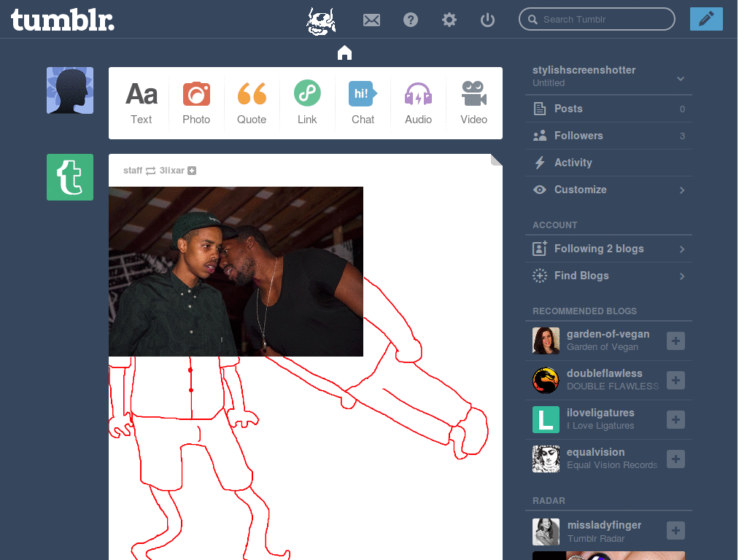This screenshot has width=747, height=560.
Task: Click the Search Tumblr input field
Action: point(597,19)
